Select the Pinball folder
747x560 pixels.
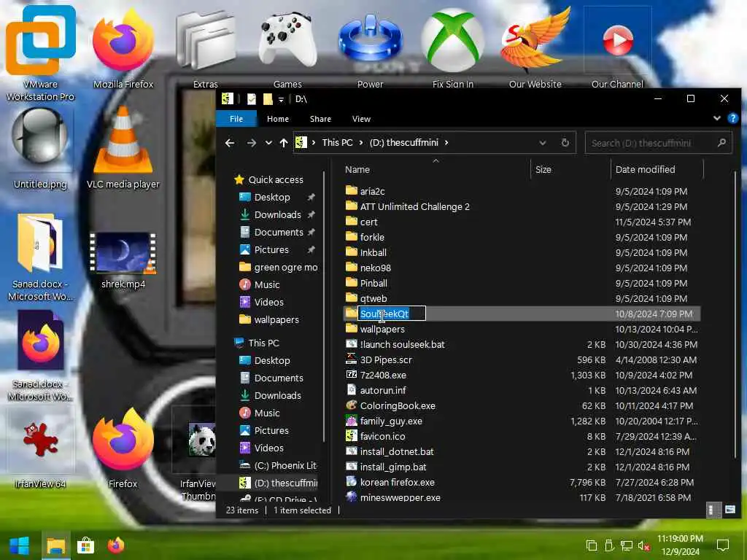(x=366, y=283)
